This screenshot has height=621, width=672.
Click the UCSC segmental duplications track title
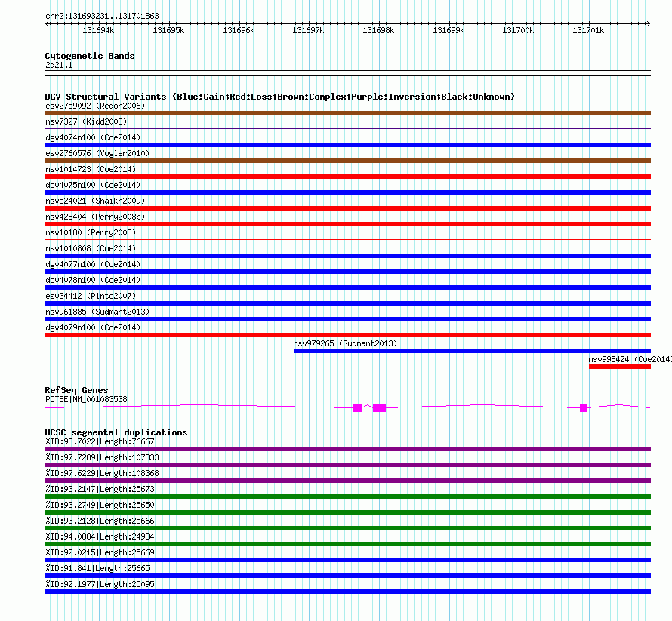(x=116, y=432)
